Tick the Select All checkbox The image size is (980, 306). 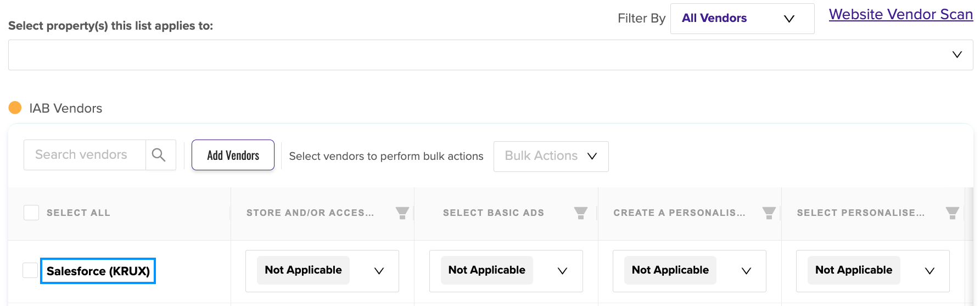31,213
